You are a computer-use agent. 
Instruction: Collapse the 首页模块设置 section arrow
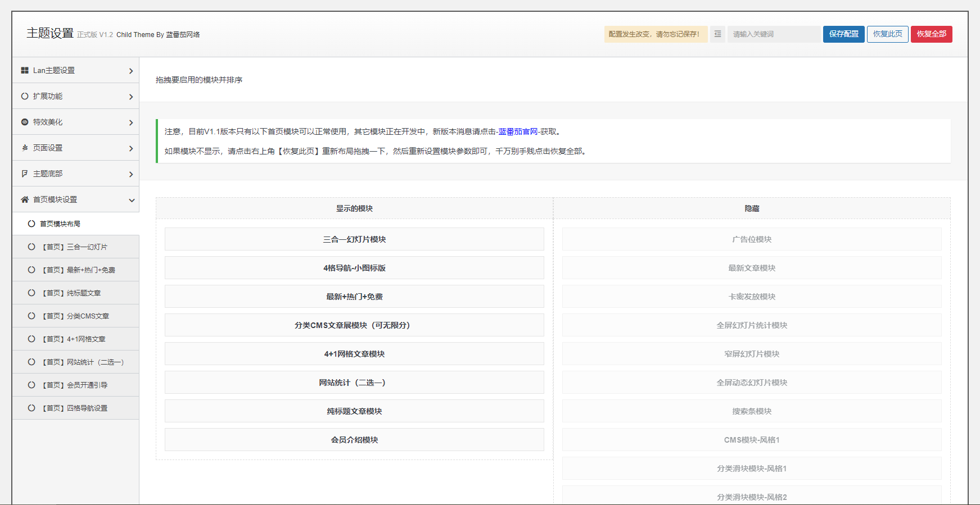pos(132,200)
